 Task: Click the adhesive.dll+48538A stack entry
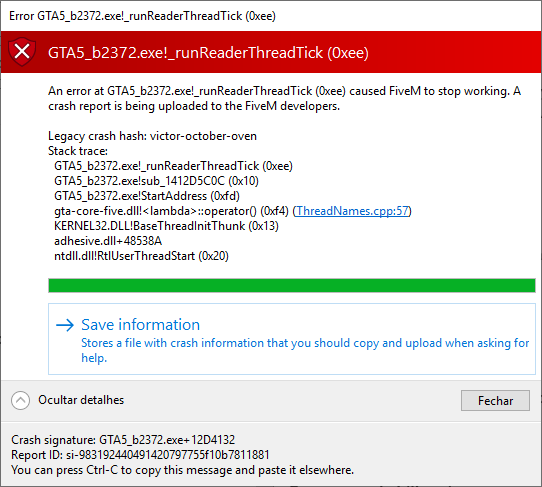coord(108,241)
